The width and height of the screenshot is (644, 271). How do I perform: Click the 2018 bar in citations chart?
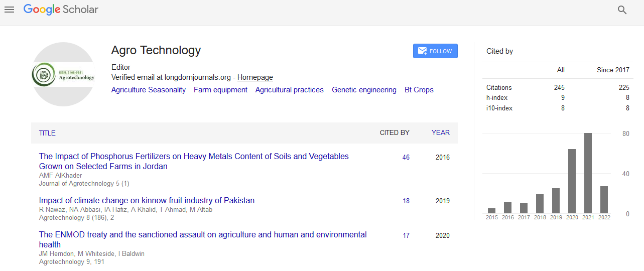540,204
